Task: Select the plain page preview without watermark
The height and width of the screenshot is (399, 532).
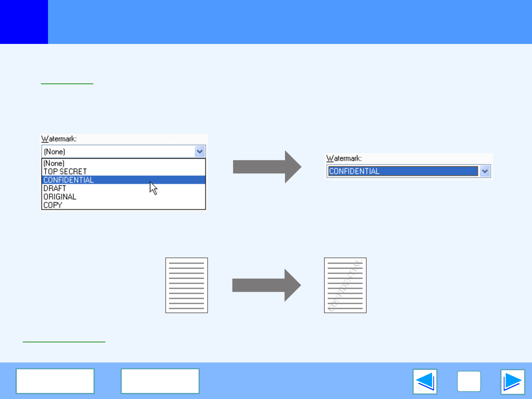Action: tap(187, 285)
